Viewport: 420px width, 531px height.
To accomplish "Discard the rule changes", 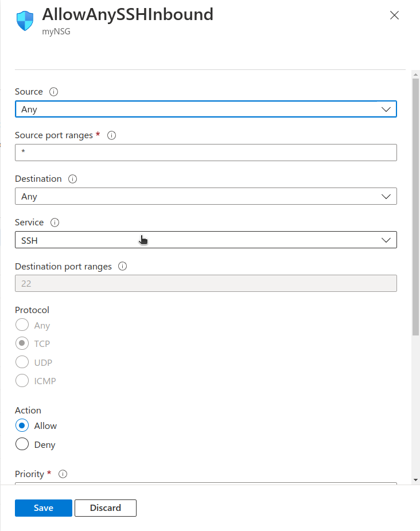I will pos(106,508).
